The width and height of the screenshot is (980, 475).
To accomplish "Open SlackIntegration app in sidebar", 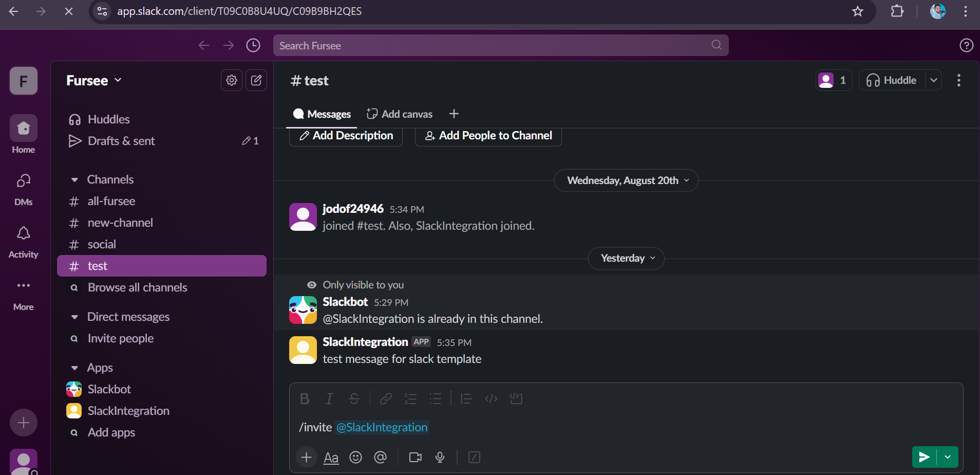I will [162, 411].
